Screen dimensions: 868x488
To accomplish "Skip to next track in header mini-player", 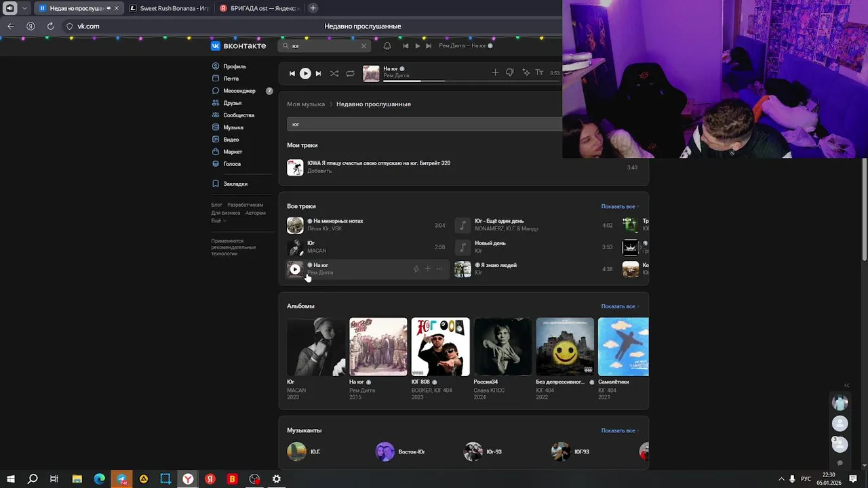I will [429, 46].
